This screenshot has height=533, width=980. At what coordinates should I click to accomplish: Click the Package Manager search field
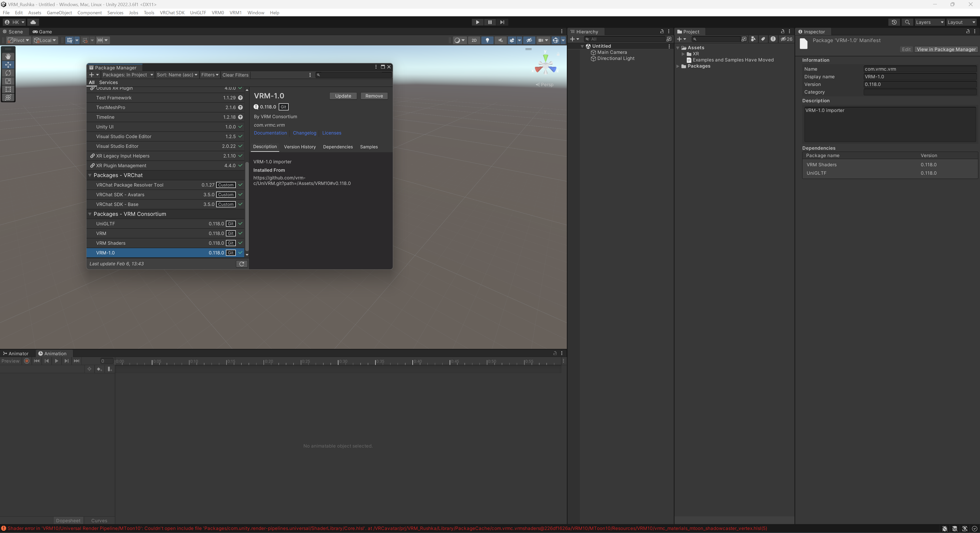pos(353,75)
